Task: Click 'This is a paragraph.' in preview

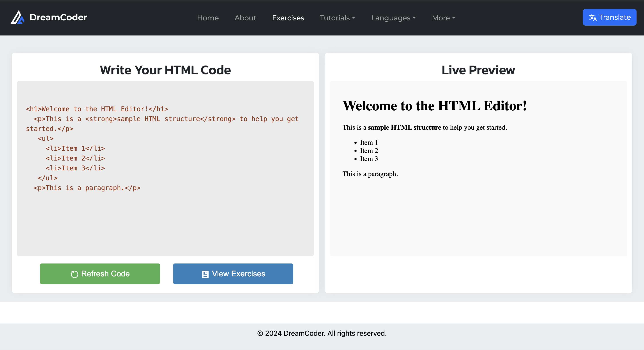Action: point(370,174)
